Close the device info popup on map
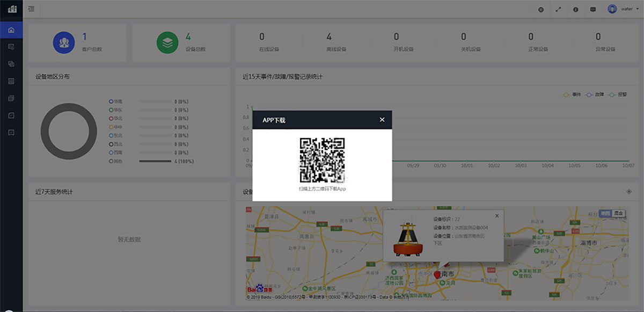This screenshot has height=312, width=644. point(497,215)
